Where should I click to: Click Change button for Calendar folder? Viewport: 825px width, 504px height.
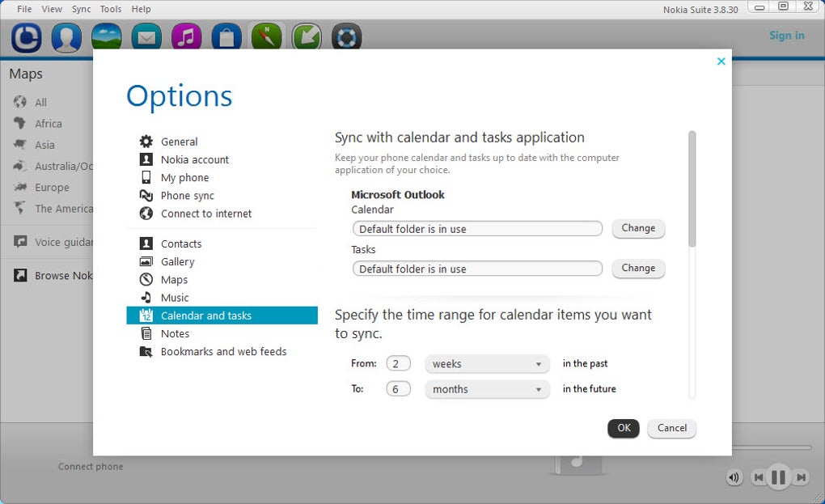pos(638,228)
